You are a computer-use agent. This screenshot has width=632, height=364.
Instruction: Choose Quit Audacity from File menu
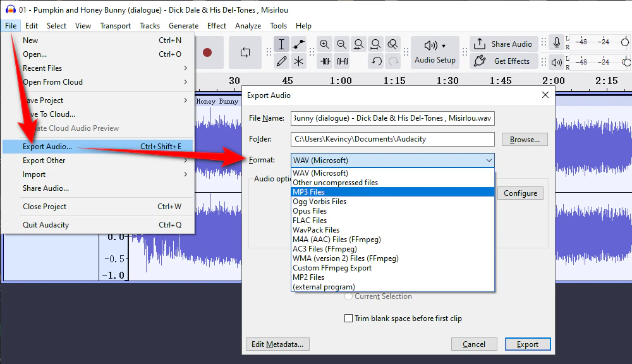coord(97,225)
